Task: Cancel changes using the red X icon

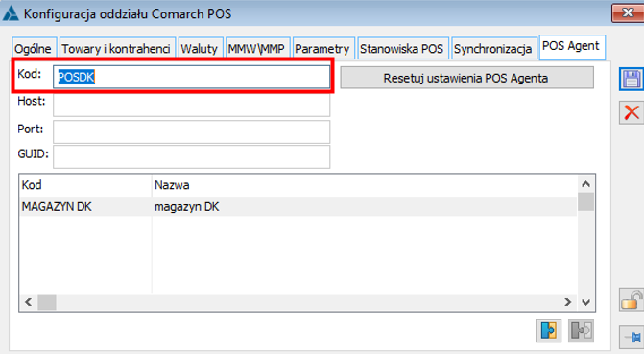Action: pyautogui.click(x=632, y=112)
